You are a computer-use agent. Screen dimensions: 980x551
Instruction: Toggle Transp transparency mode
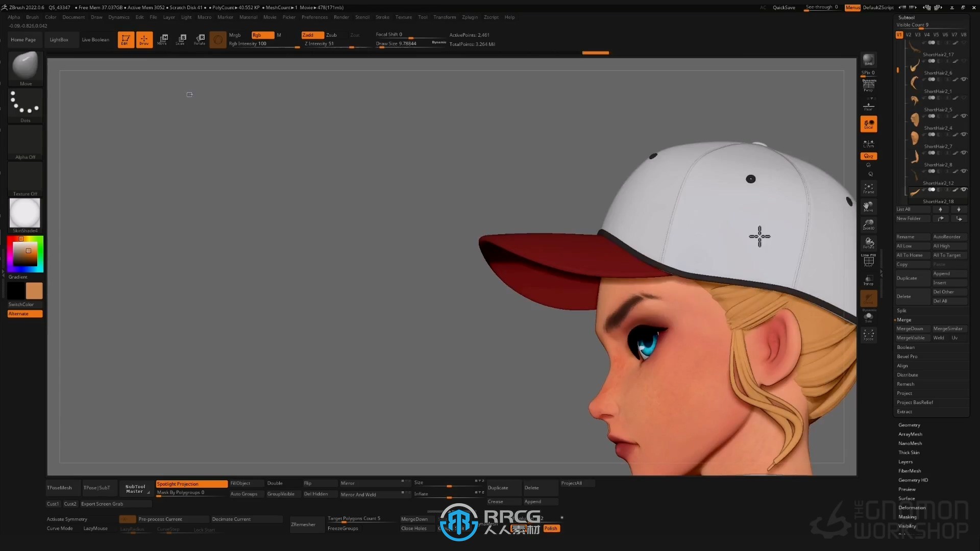tap(868, 280)
